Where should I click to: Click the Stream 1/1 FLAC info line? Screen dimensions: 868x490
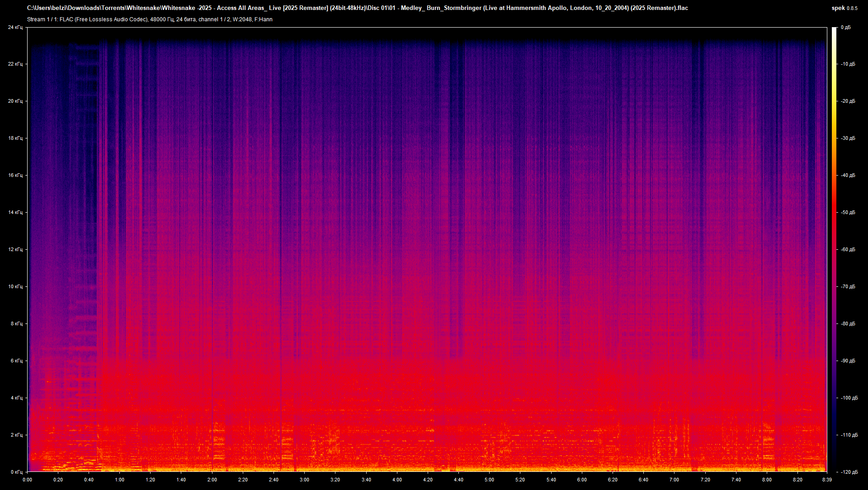click(150, 19)
